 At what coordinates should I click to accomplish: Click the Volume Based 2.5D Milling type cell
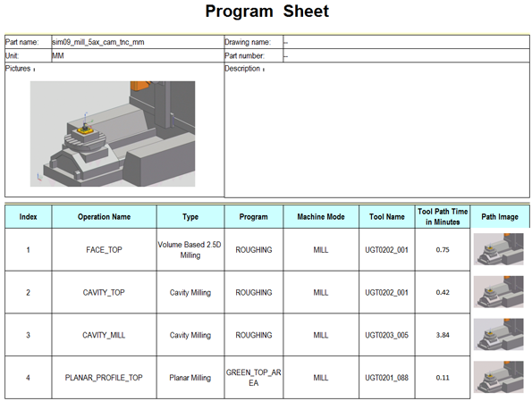[x=190, y=250]
